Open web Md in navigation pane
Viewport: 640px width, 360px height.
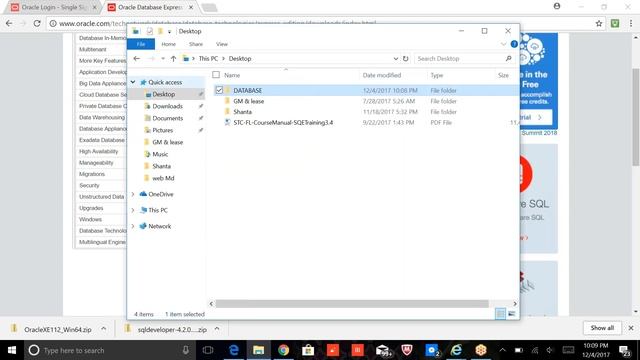163,178
